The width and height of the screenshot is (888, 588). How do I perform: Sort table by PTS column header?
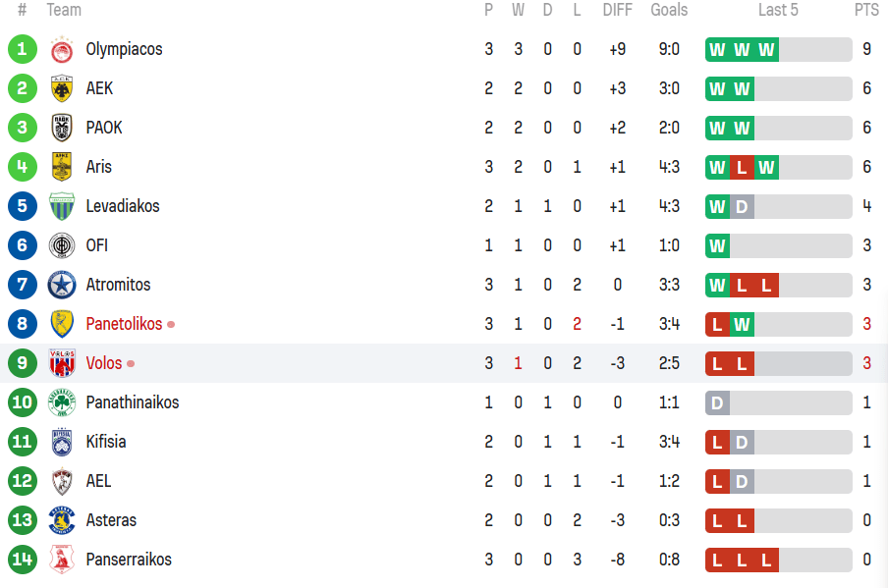coord(866,10)
